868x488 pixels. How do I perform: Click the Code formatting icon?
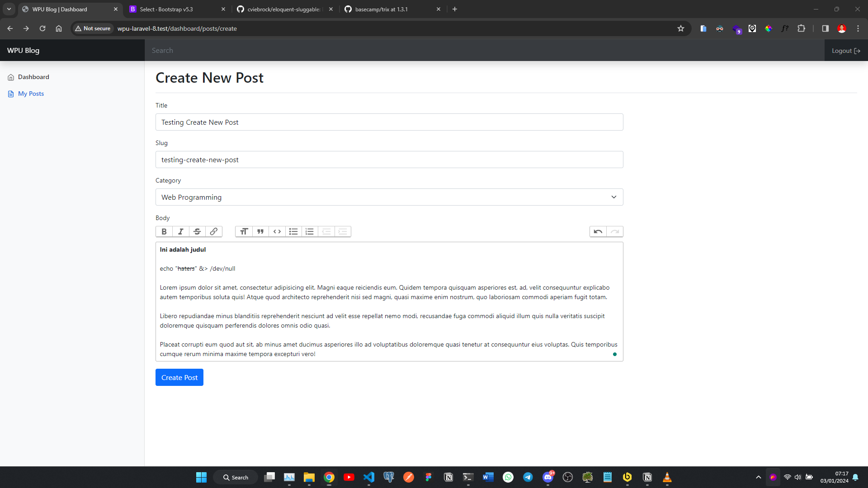[277, 231]
